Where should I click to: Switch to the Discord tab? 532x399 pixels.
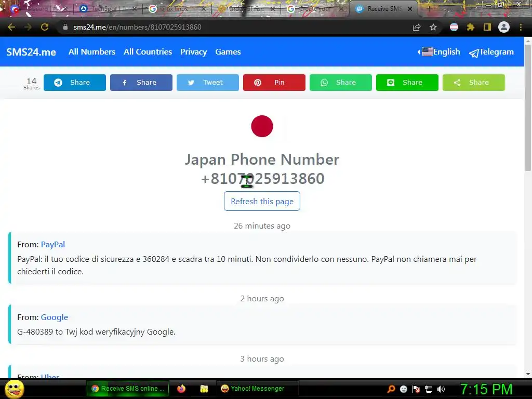click(x=37, y=9)
